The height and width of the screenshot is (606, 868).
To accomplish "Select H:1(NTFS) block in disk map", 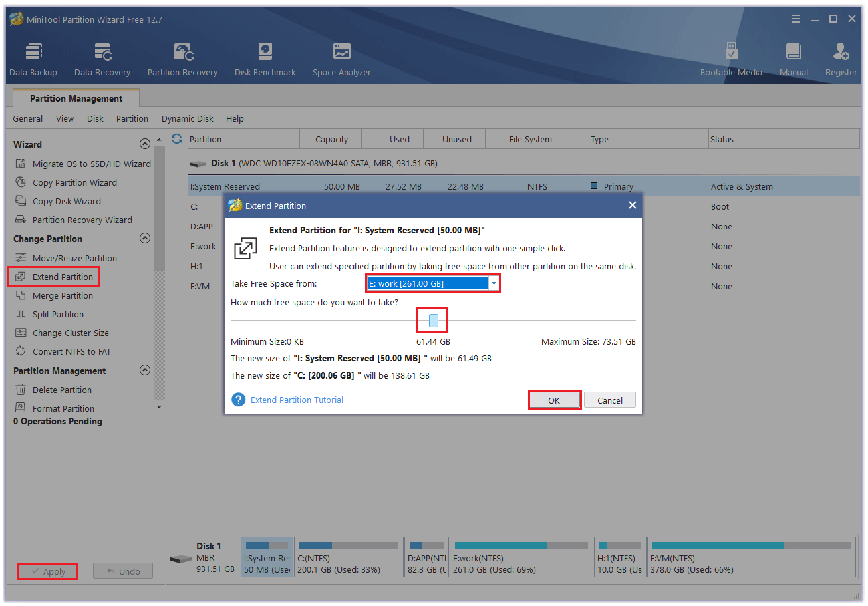I will click(619, 557).
